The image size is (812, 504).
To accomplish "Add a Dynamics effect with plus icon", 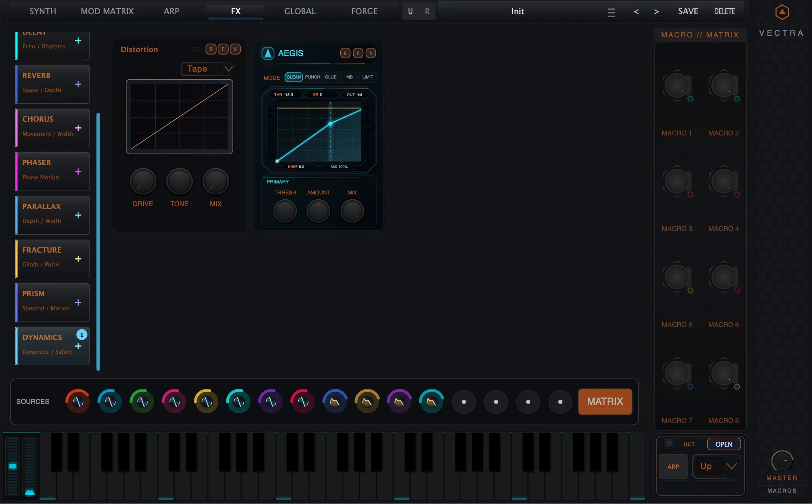I will pos(78,346).
